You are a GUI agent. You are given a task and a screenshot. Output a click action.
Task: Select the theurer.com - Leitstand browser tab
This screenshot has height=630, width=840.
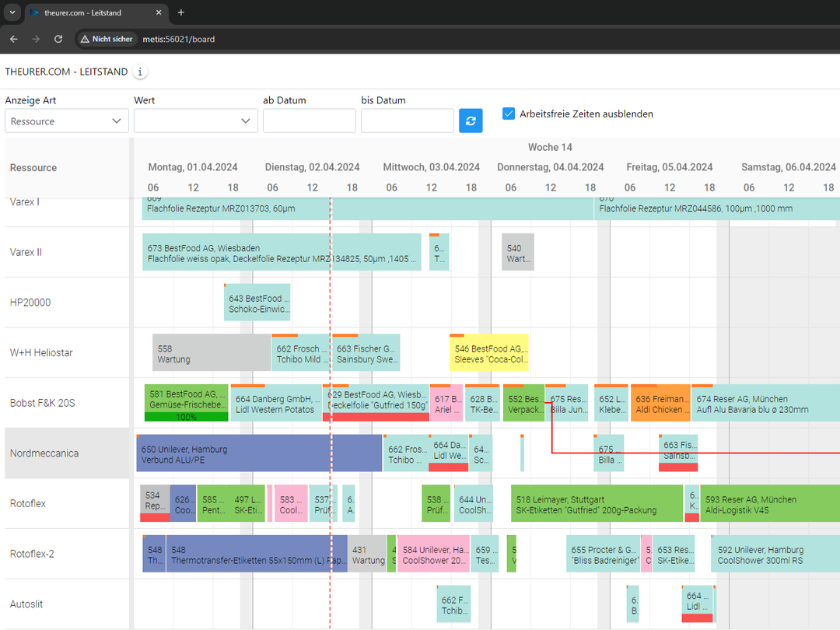click(x=96, y=12)
